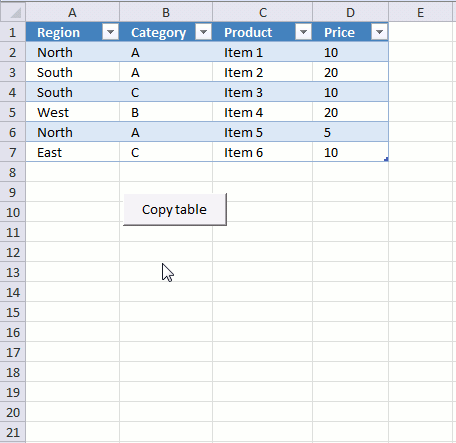Select the cell containing East

click(x=73, y=152)
